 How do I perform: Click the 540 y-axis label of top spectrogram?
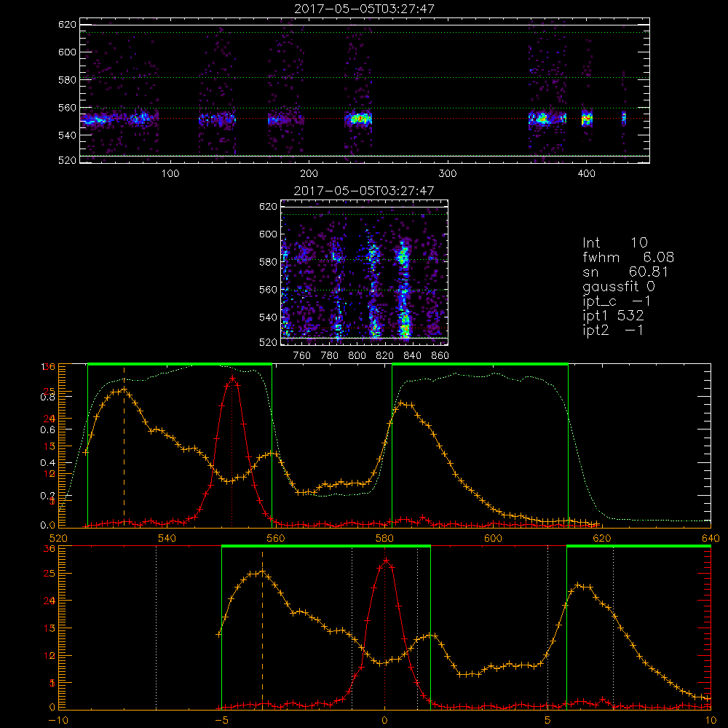pyautogui.click(x=67, y=135)
